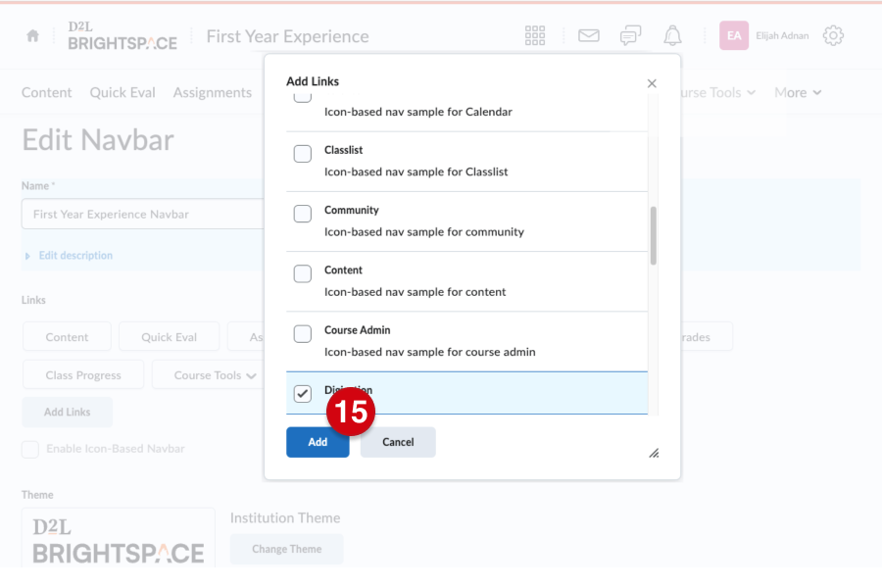The height and width of the screenshot is (588, 882).
Task: Select the Quick Eval link chip
Action: [x=170, y=337]
